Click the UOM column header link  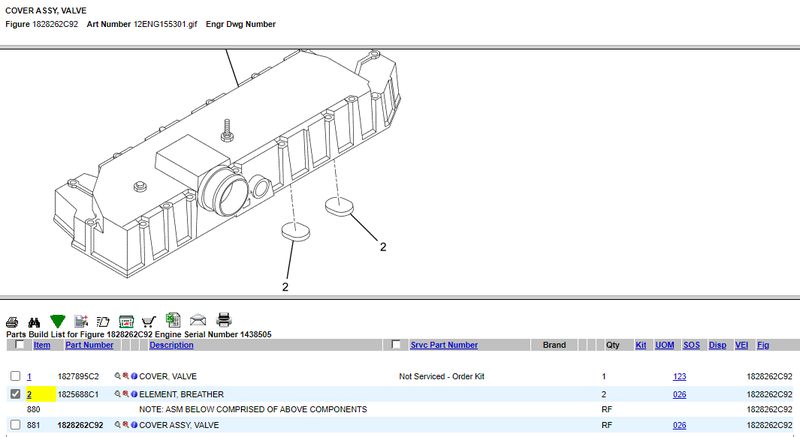pyautogui.click(x=664, y=345)
